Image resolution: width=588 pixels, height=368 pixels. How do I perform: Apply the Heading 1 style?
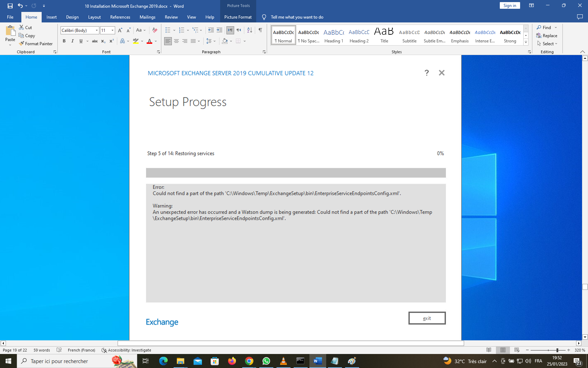[x=334, y=35]
